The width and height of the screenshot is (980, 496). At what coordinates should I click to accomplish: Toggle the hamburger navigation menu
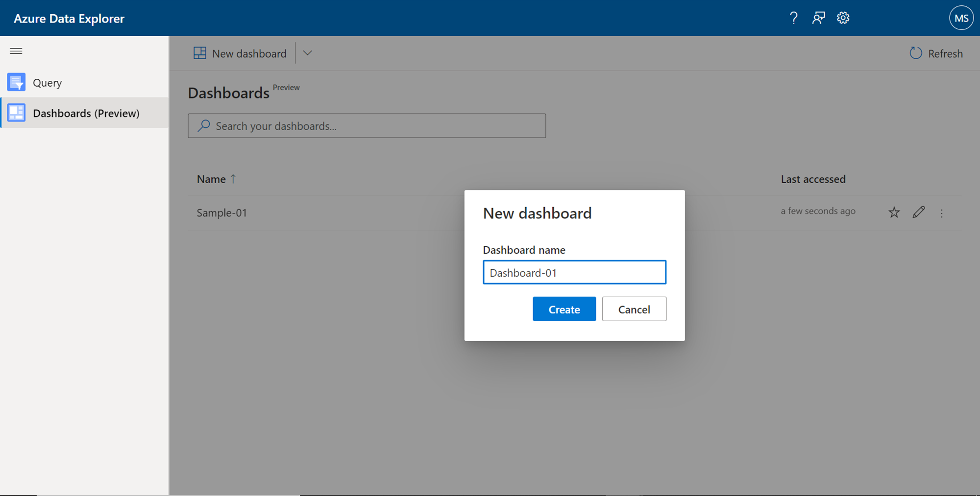pyautogui.click(x=16, y=51)
